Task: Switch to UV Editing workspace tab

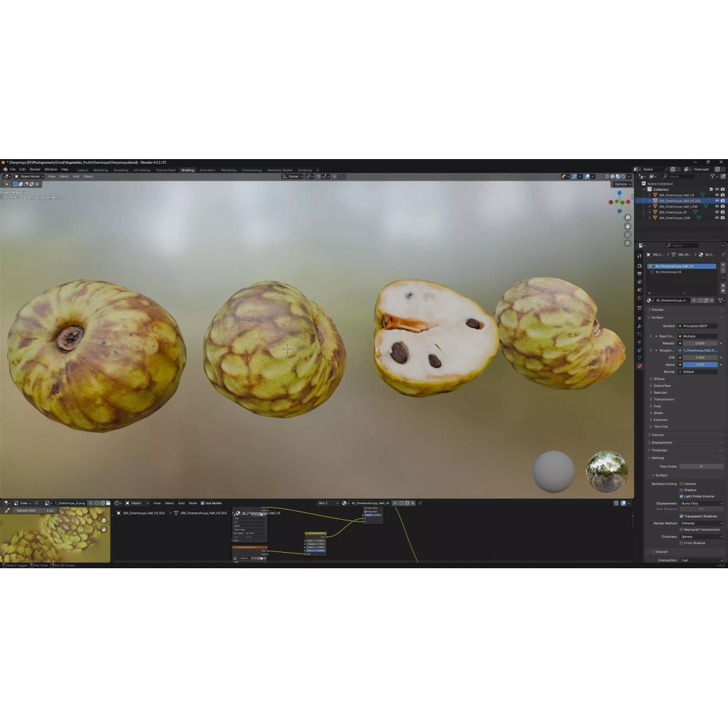Action: (x=142, y=170)
